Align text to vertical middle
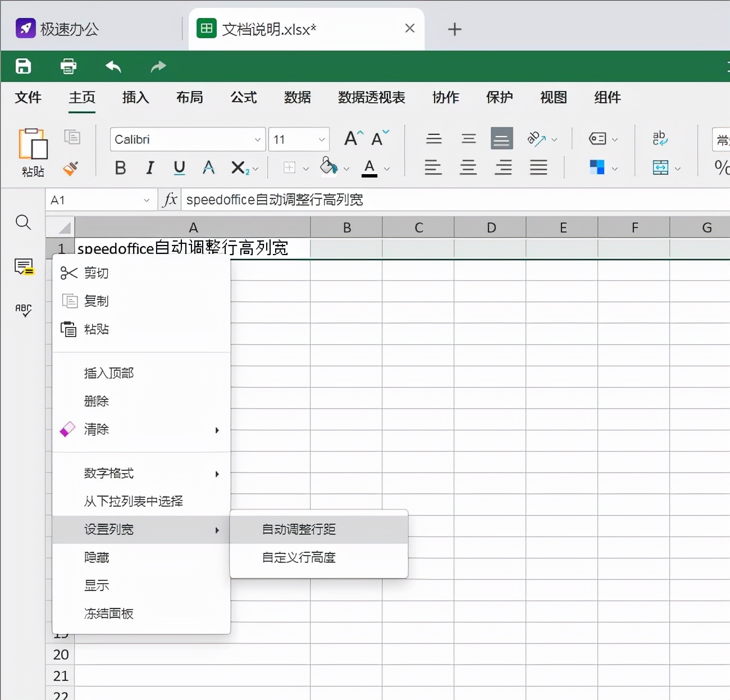 (x=468, y=139)
